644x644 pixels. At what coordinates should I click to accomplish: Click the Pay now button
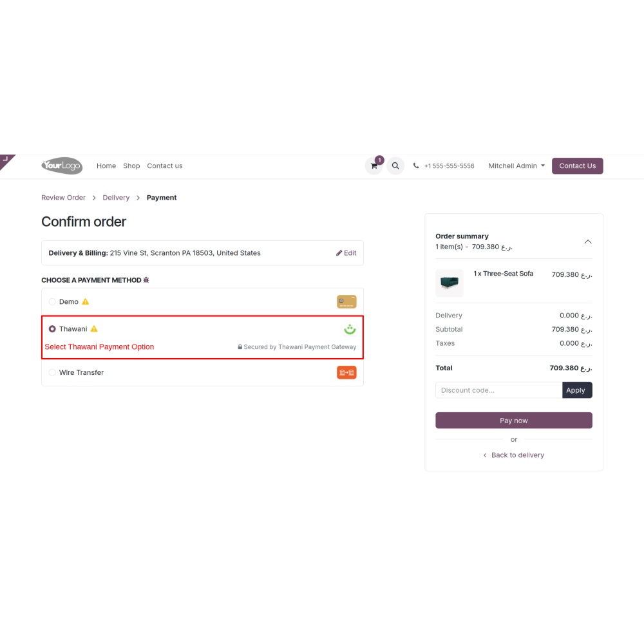point(513,420)
